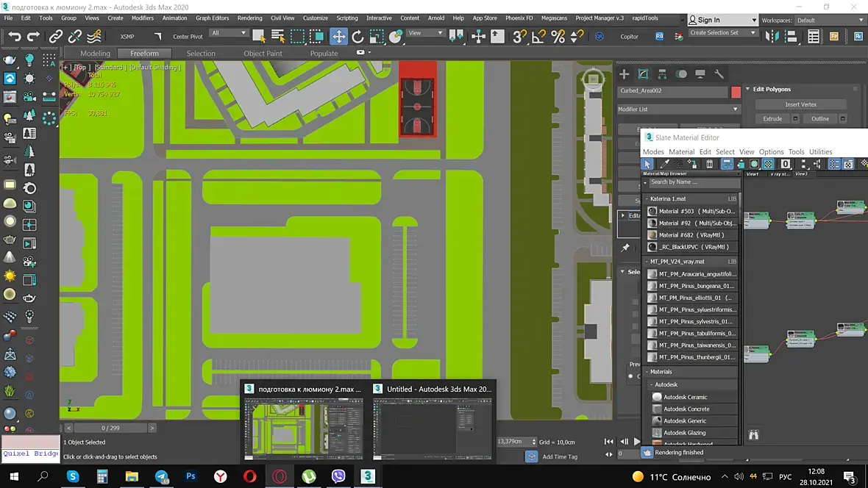This screenshot has height=488, width=868.
Task: Open the Modify panel tab icon
Action: coord(643,74)
